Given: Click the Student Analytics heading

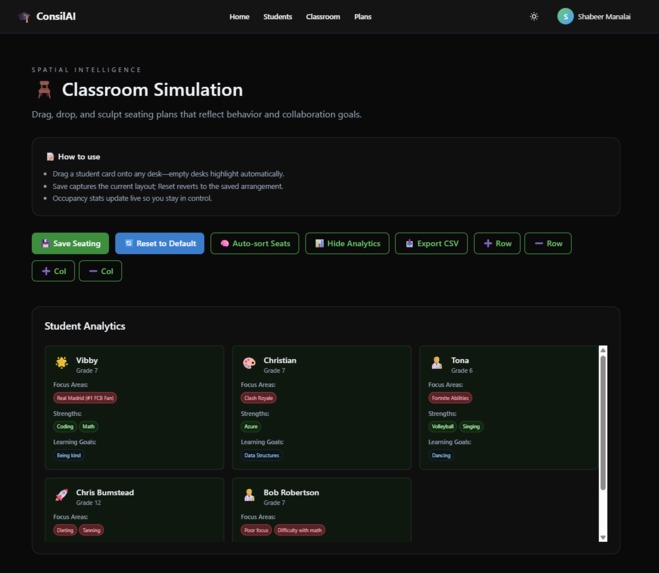Looking at the screenshot, I should coord(85,326).
